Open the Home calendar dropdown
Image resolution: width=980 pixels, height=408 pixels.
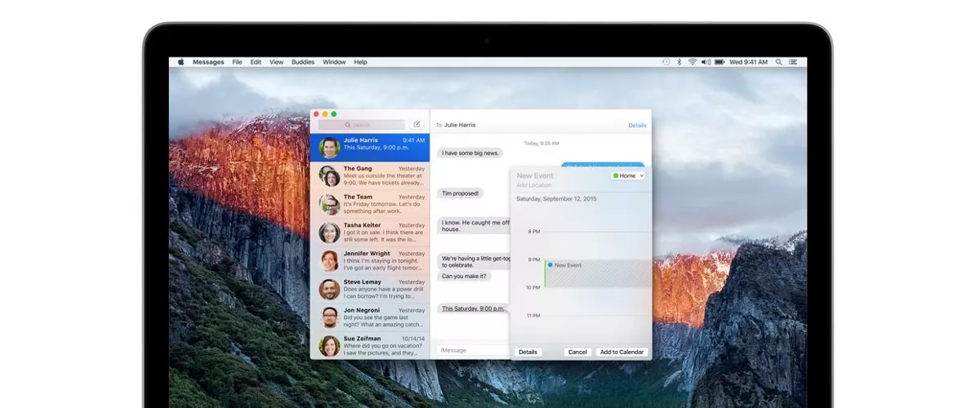tap(628, 175)
